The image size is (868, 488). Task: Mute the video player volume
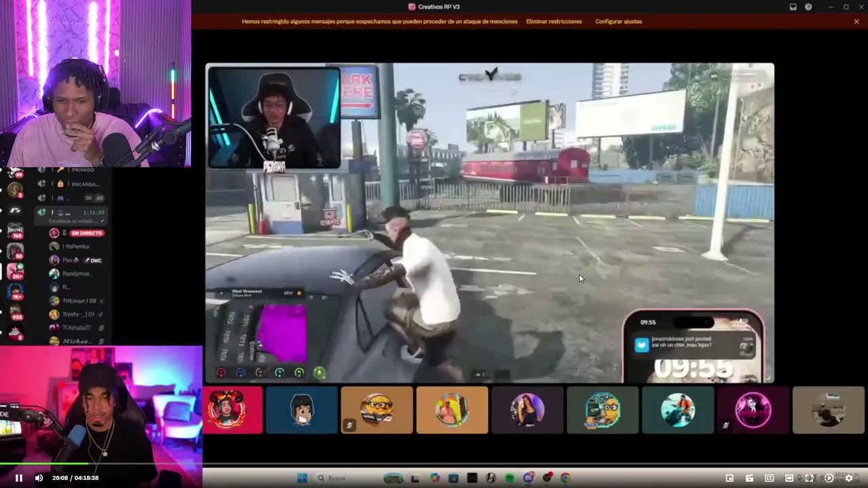click(x=39, y=478)
